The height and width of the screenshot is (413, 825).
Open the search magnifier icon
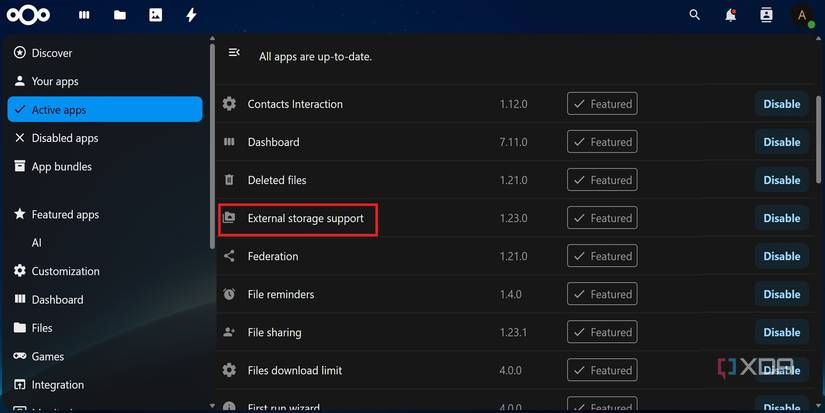tap(695, 15)
